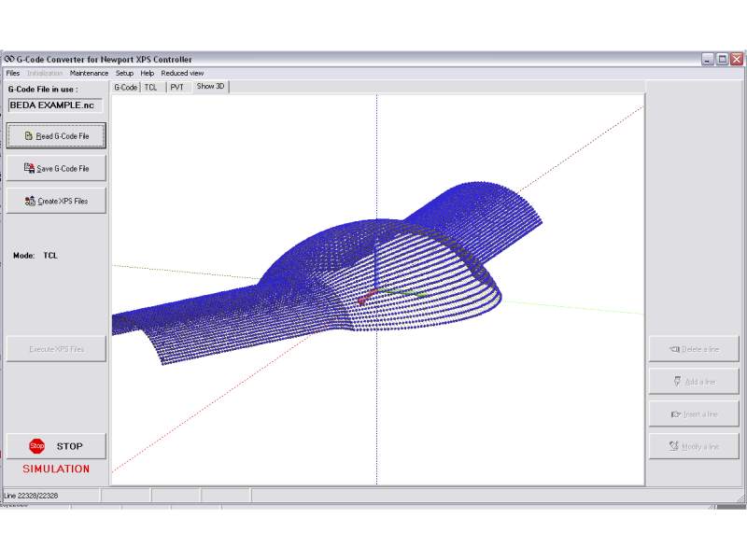Open the Maintenance menu

click(x=89, y=73)
